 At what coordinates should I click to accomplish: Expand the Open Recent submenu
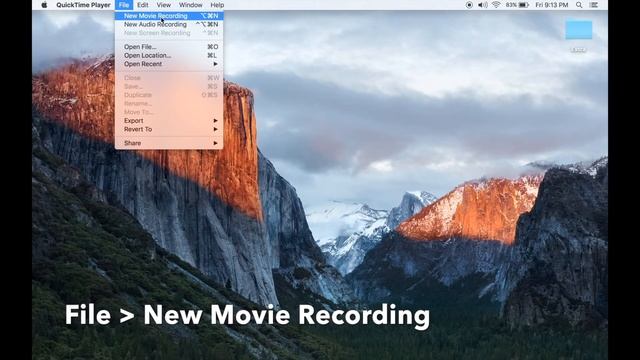169,64
